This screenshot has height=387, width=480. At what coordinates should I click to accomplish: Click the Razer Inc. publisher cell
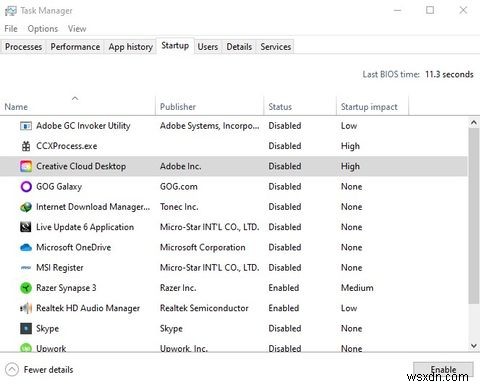(178, 288)
